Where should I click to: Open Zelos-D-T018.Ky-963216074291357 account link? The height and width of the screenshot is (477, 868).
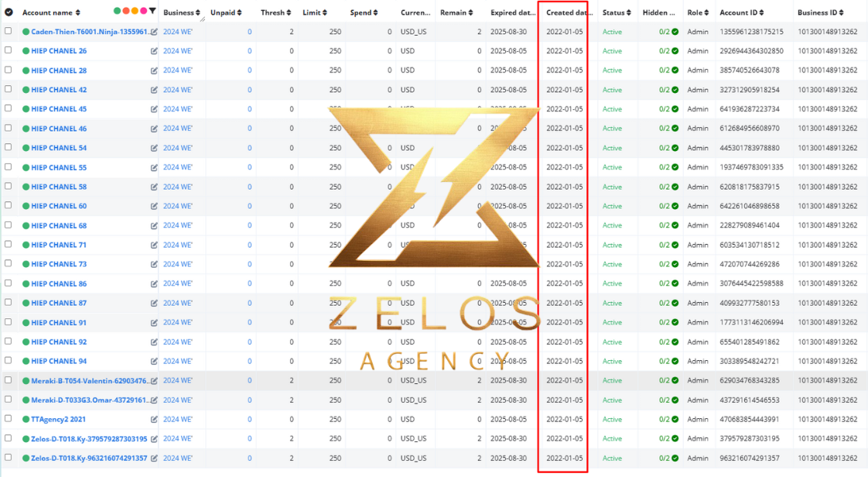[89, 458]
